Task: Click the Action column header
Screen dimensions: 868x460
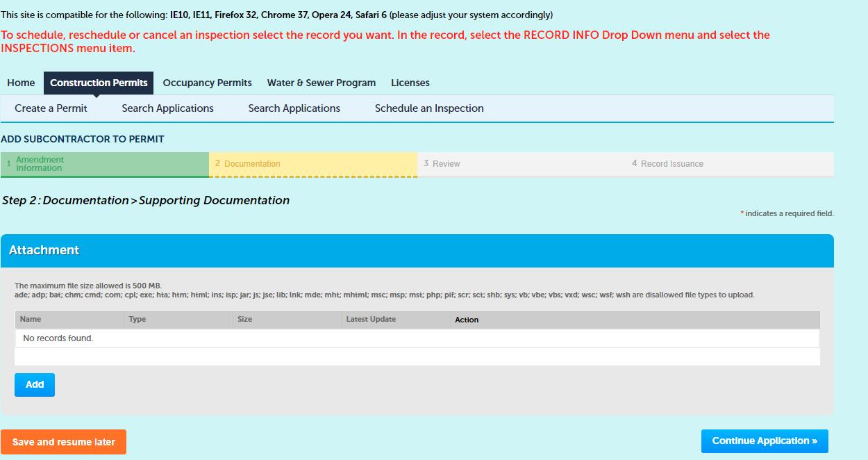Action: [x=467, y=320]
